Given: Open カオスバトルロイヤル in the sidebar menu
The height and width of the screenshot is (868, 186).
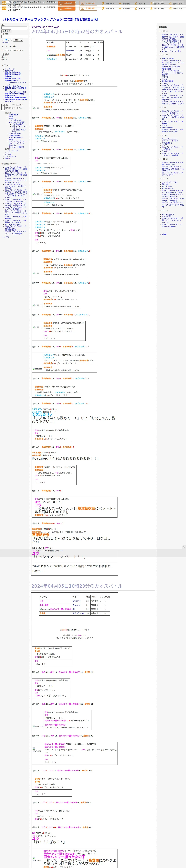Looking at the screenshot, I should coord(13,86).
